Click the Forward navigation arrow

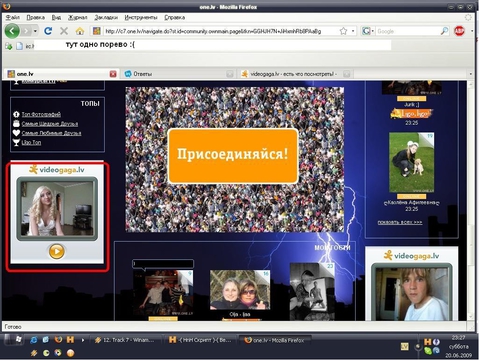pyautogui.click(x=26, y=31)
